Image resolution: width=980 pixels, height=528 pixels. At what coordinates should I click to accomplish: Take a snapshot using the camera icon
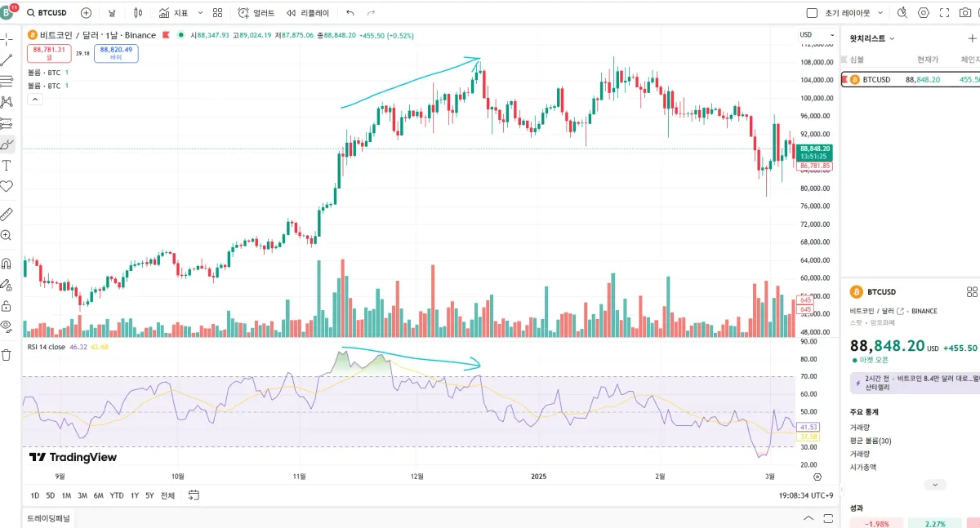point(965,12)
